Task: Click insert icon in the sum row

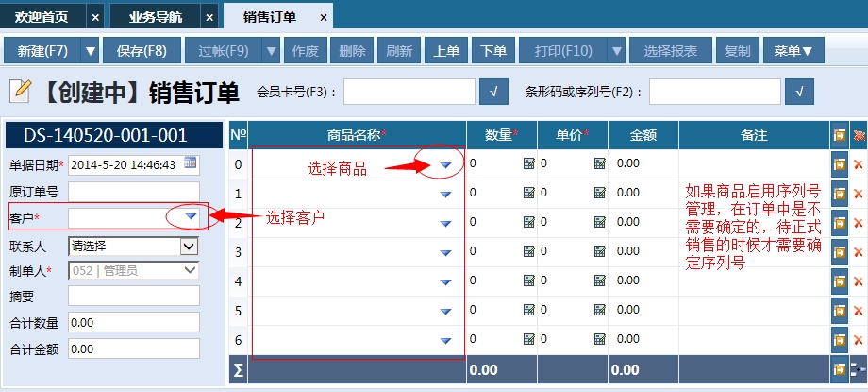Action: point(839,370)
